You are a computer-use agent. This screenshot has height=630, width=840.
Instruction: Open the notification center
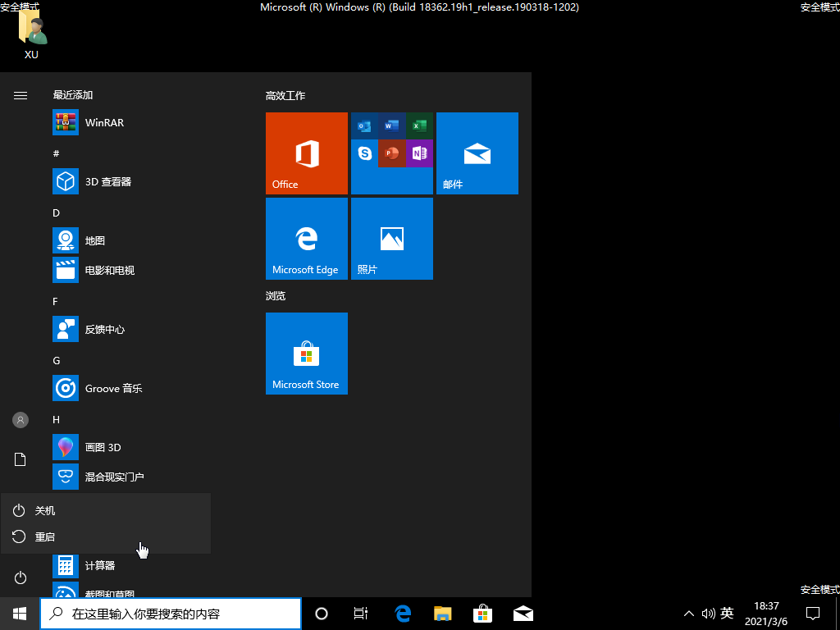coord(812,613)
